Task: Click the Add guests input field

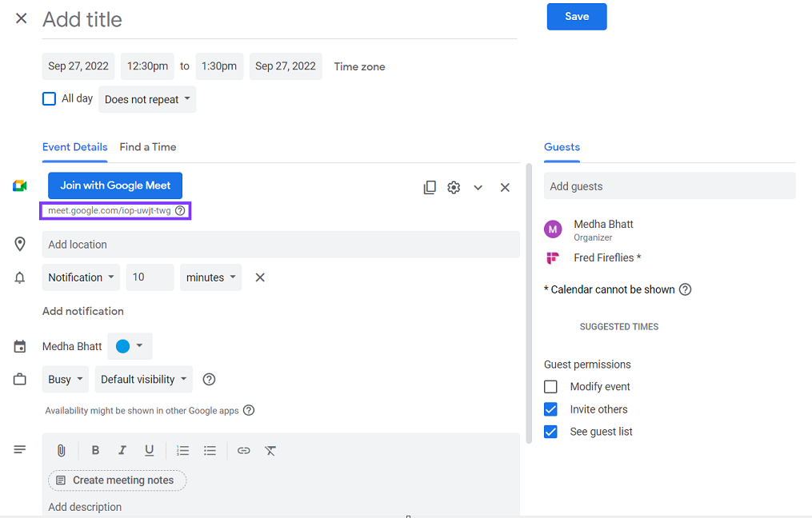Action: tap(670, 185)
